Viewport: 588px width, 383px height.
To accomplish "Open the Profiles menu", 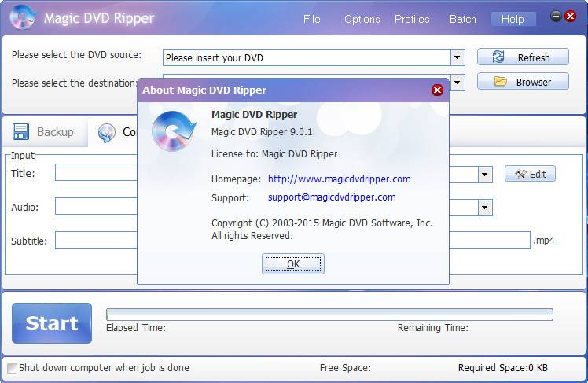I will (412, 19).
